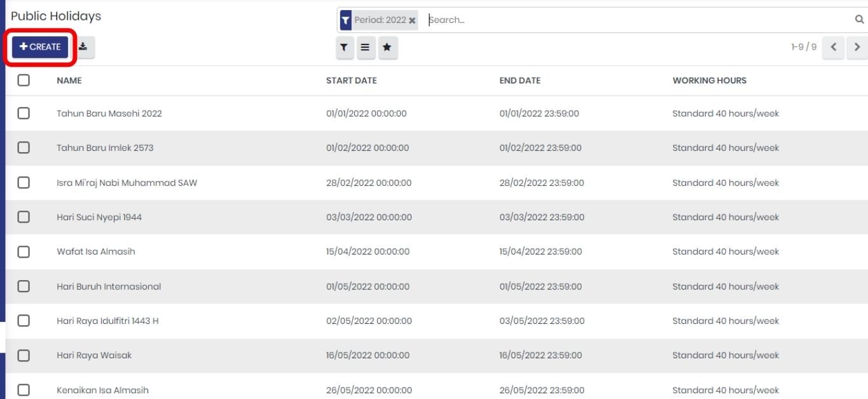Check the Isra Mi'raj Nabi Muhammad row
Screen dimensions: 868x399
(x=24, y=183)
